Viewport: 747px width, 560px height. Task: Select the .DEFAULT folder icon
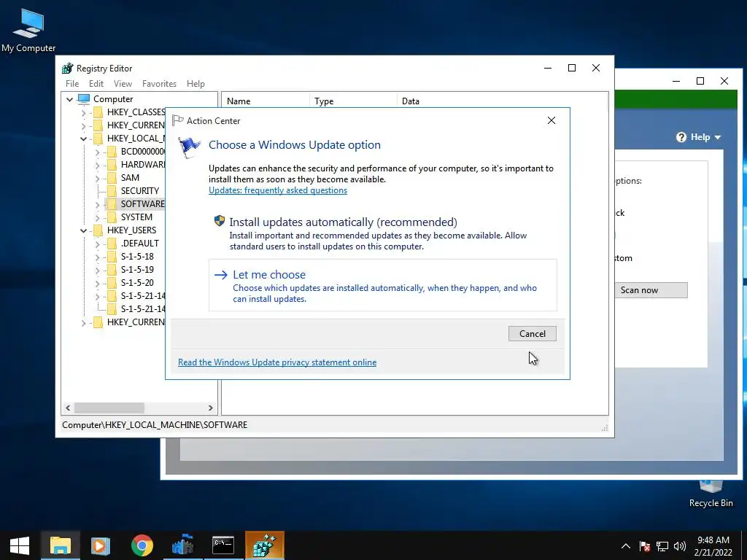(x=112, y=244)
